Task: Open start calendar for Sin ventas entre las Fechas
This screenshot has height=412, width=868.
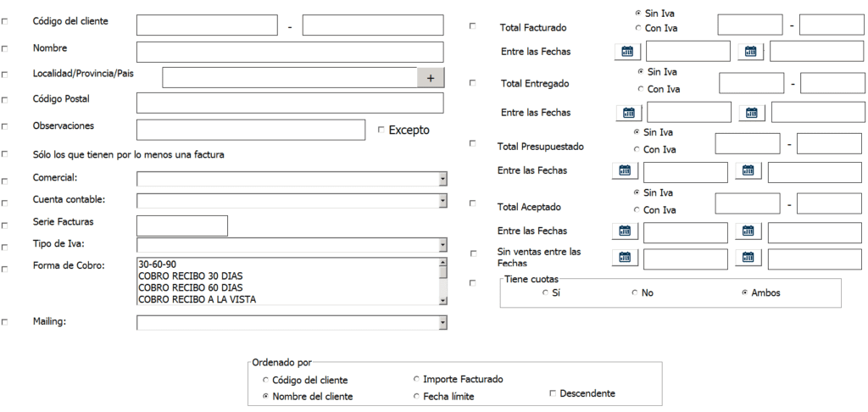Action: click(625, 258)
